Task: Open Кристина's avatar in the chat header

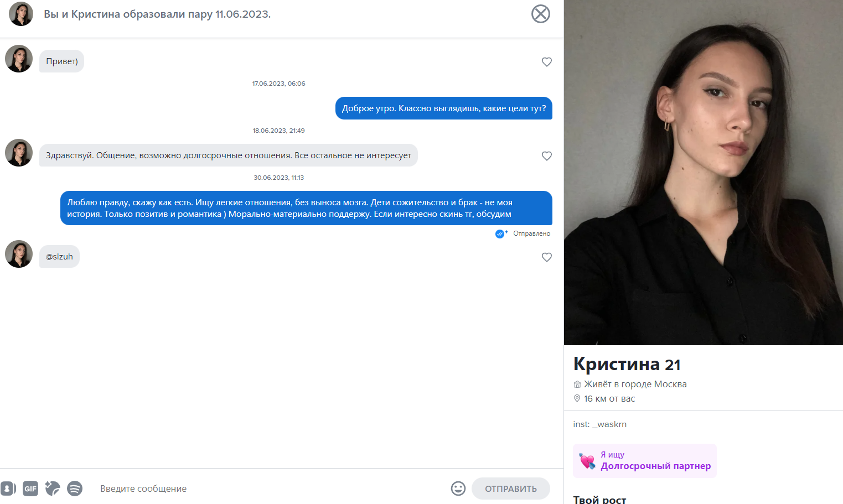Action: point(21,14)
